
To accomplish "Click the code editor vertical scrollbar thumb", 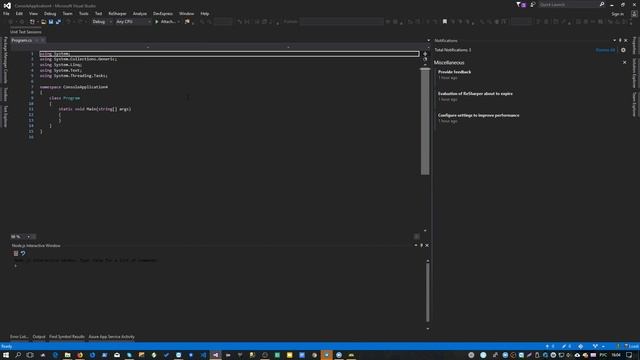I will point(425,122).
